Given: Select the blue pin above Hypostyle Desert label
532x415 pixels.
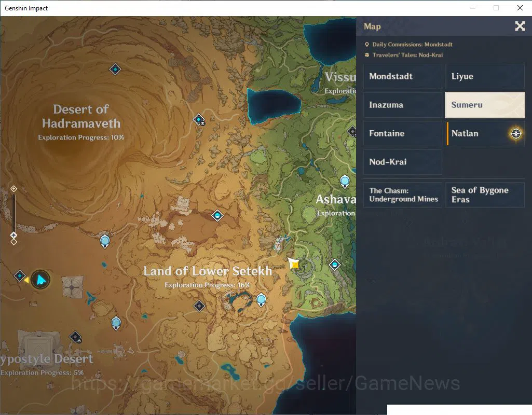Looking at the screenshot, I should (116, 323).
